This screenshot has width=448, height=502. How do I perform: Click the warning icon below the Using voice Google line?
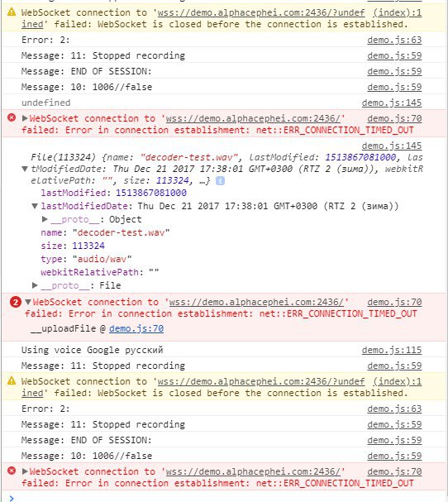(12, 381)
